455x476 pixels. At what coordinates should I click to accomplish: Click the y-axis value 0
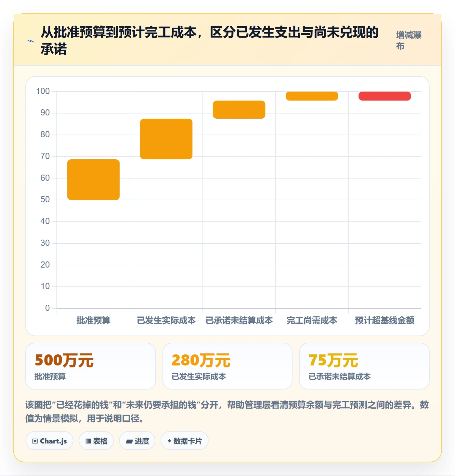pos(47,308)
